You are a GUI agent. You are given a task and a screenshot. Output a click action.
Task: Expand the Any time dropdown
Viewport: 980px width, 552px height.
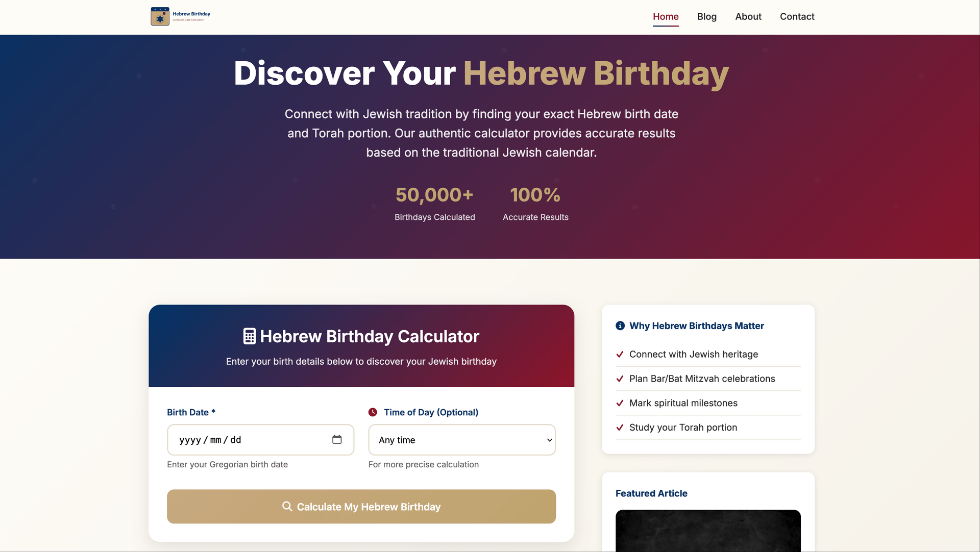[x=461, y=440]
